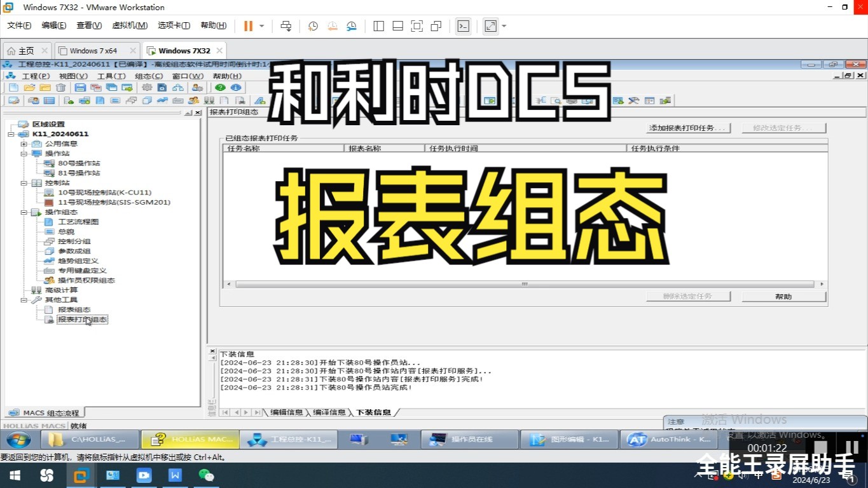Open 工艺流程图 in the tree
This screenshot has width=868, height=488.
tap(78, 222)
